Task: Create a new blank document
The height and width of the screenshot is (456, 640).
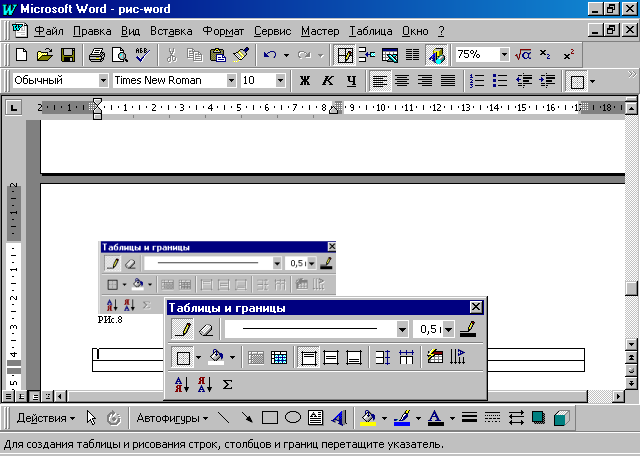Action: pos(21,55)
